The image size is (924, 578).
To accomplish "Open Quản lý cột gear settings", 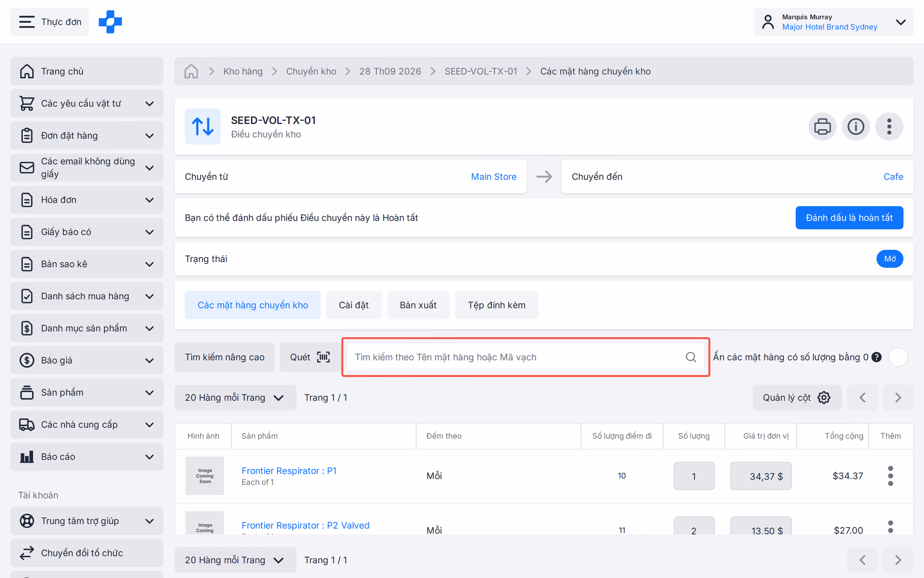I will [797, 398].
